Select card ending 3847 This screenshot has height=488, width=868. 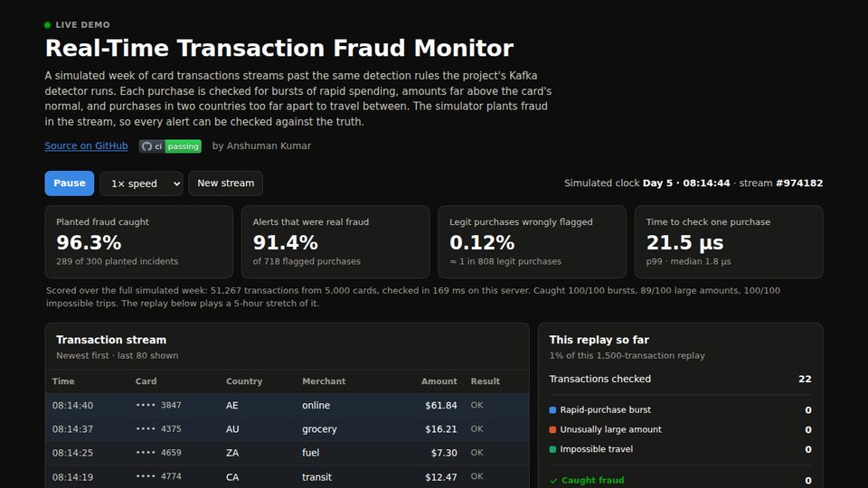pos(159,405)
